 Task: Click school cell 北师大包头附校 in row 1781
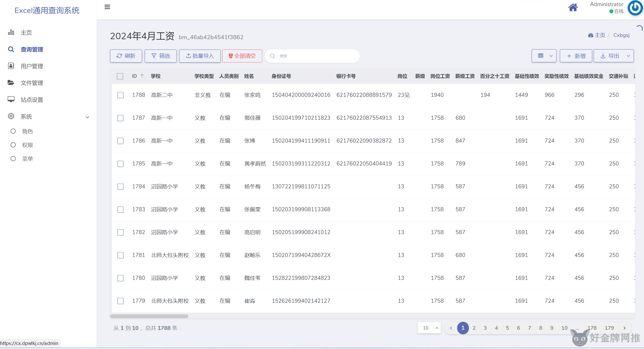(170, 255)
